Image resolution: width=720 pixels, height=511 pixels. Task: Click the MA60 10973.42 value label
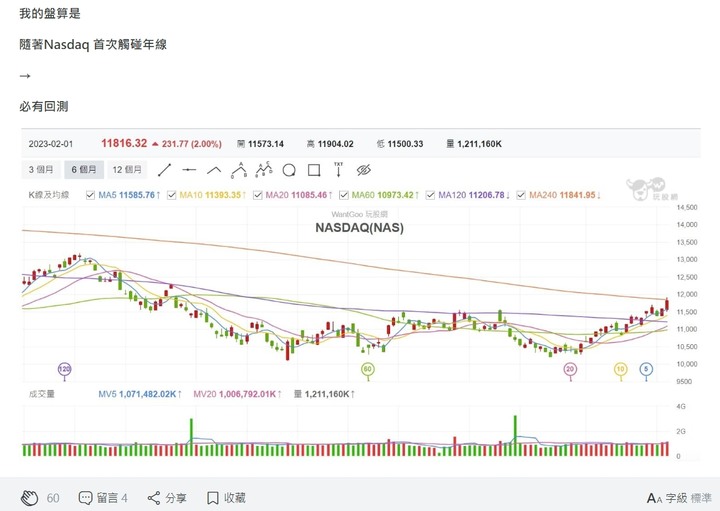click(385, 195)
